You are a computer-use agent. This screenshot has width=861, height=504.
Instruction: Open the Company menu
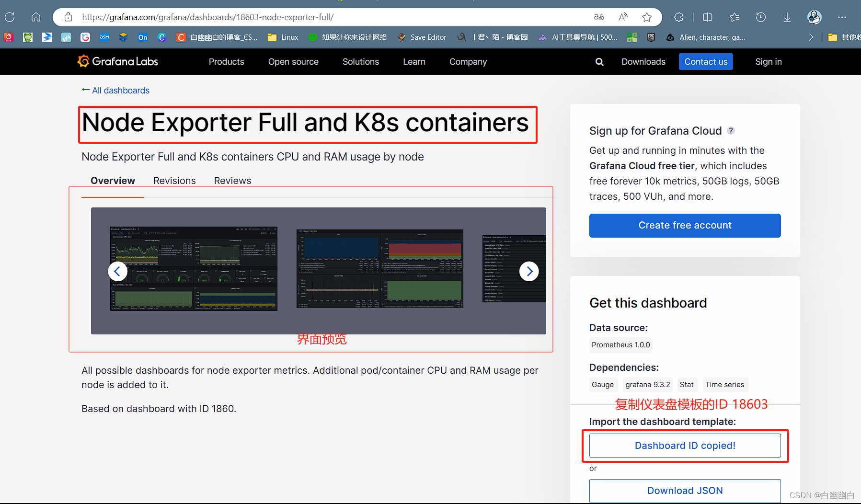(x=468, y=62)
